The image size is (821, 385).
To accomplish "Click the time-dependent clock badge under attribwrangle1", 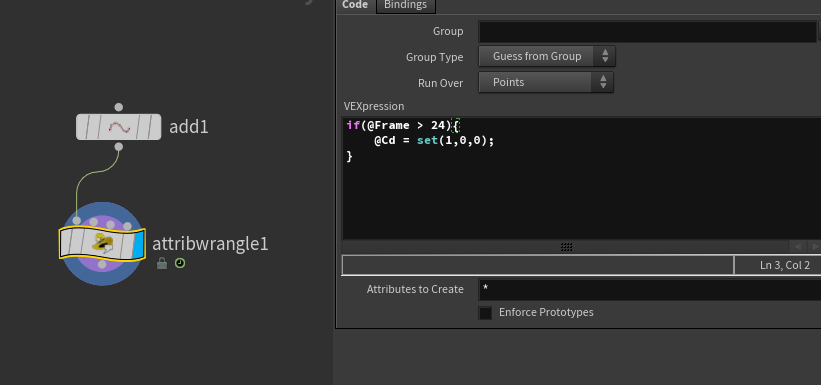I will click(180, 263).
